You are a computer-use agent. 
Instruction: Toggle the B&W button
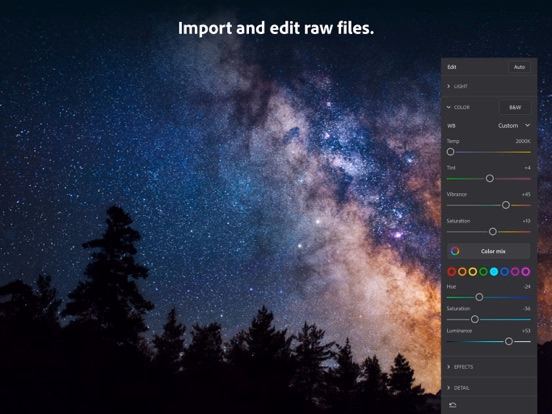[x=515, y=107]
